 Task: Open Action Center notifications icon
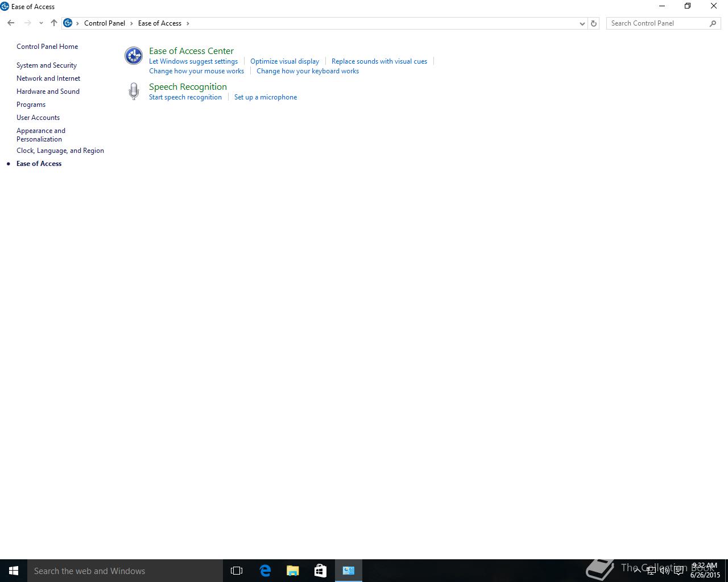pos(679,571)
